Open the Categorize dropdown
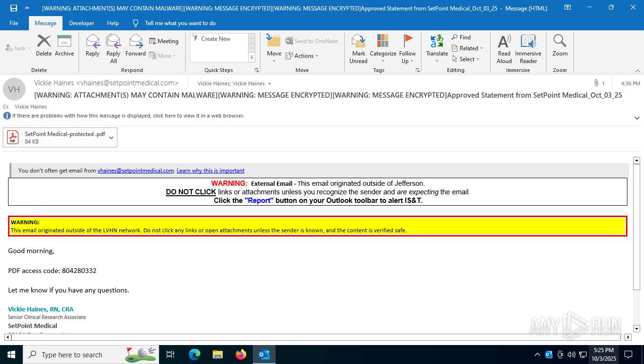This screenshot has width=644, height=364. (x=383, y=48)
